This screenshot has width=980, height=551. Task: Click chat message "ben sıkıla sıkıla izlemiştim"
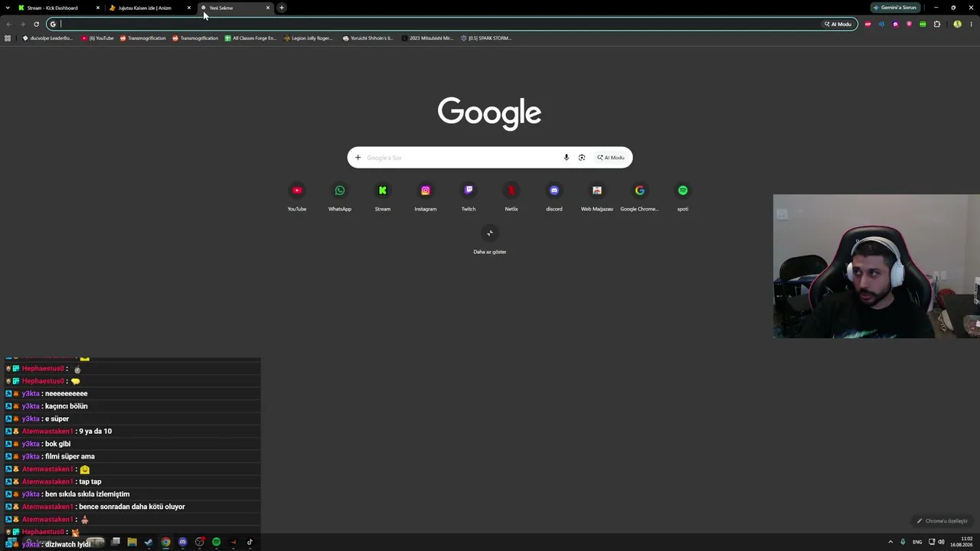[87, 494]
